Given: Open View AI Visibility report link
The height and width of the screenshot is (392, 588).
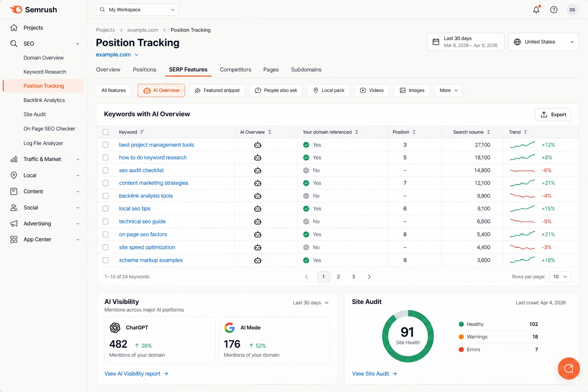Looking at the screenshot, I should [136, 374].
